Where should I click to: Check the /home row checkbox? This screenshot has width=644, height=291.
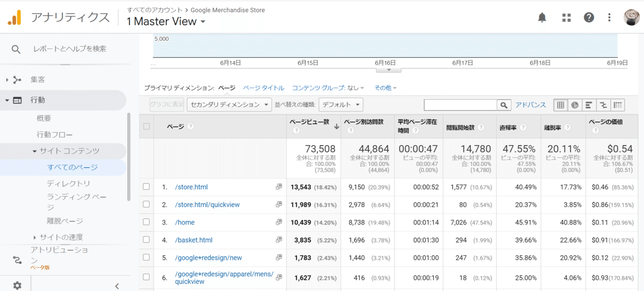pyautogui.click(x=146, y=222)
